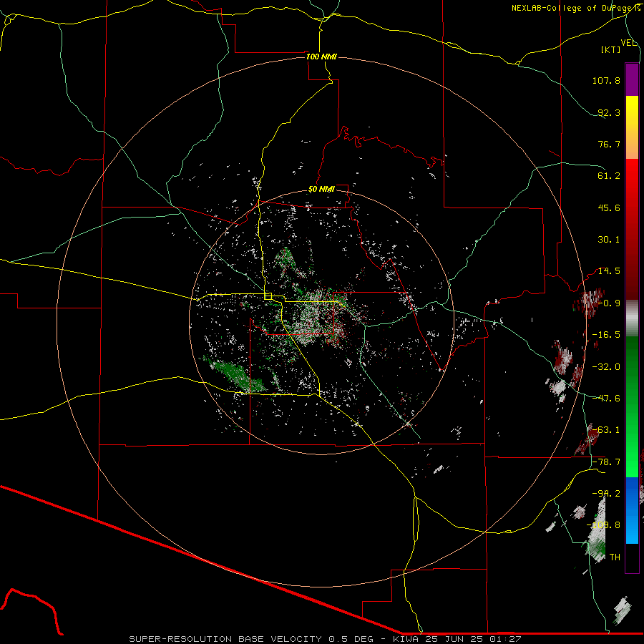Pick the gray segment of velocity scale

click(632, 318)
